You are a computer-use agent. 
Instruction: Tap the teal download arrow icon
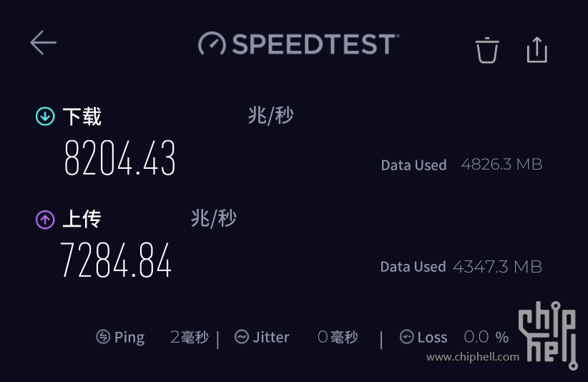[45, 116]
